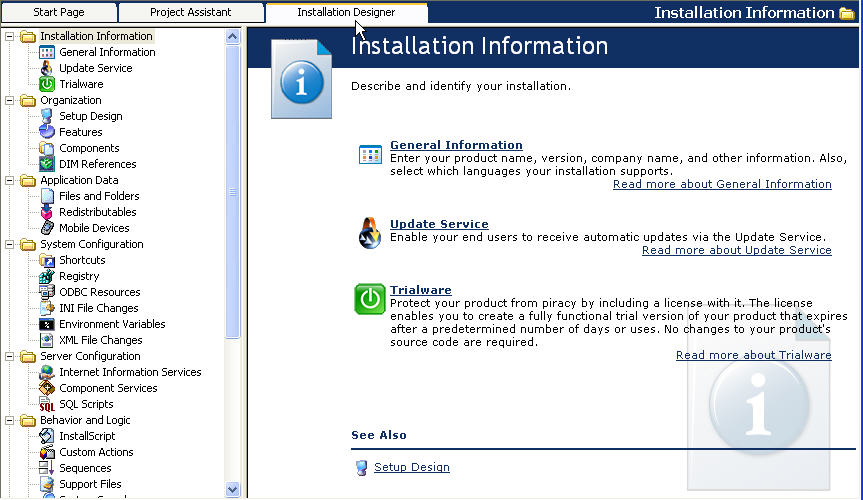
Task: Select XML File Changes in the tree
Action: [100, 340]
